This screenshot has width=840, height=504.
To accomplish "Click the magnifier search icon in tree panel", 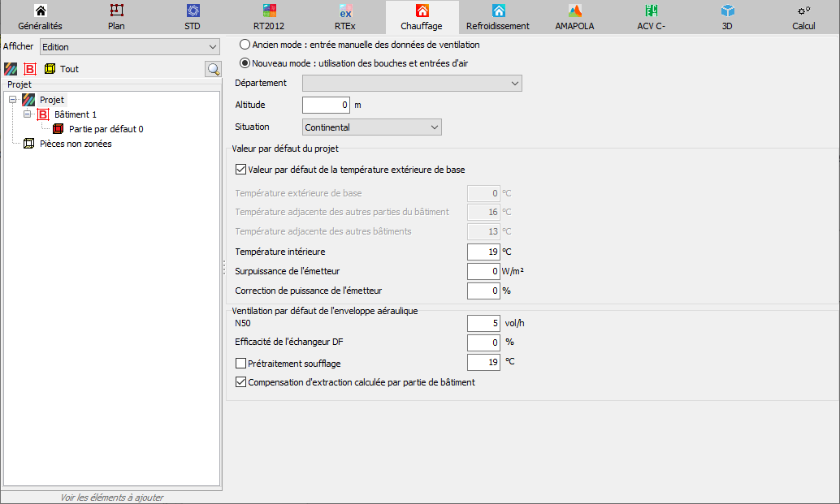I will tap(213, 69).
